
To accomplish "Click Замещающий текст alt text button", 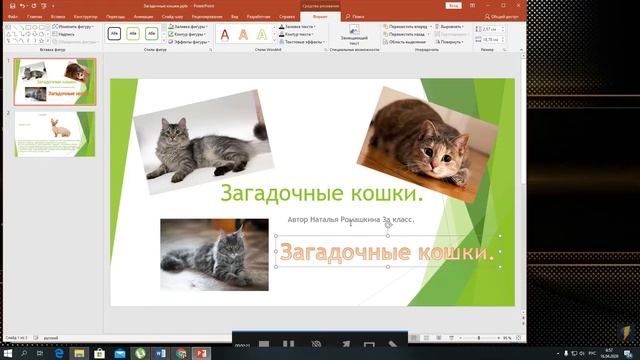I will 354,34.
